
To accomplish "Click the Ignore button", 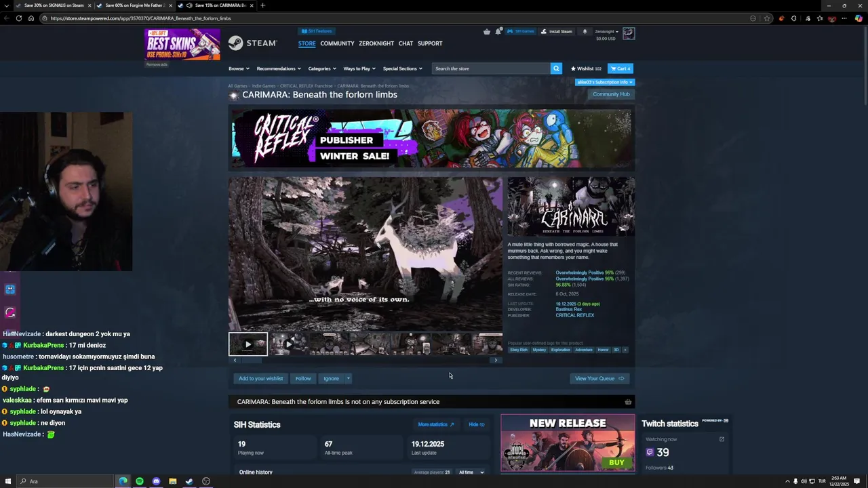I will tap(331, 378).
